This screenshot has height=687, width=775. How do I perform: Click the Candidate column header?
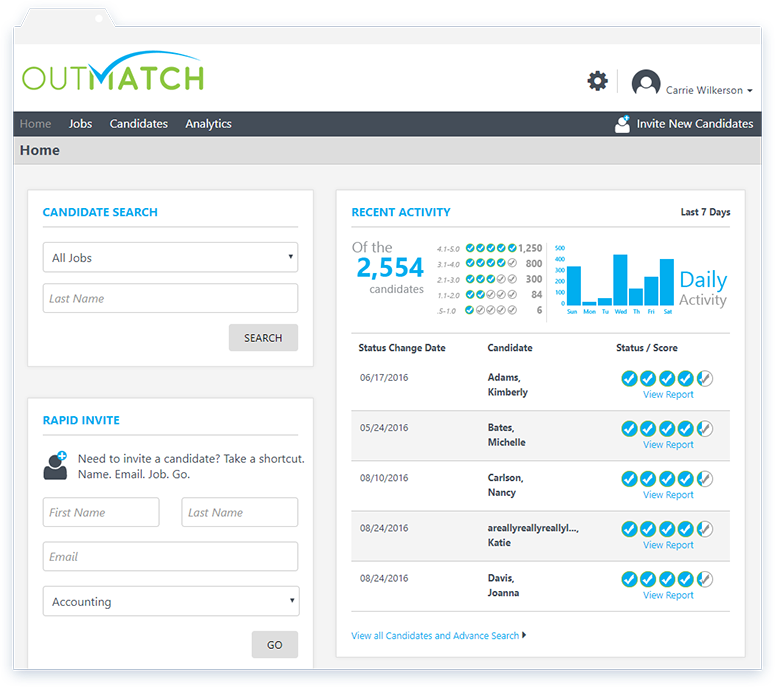click(x=510, y=347)
